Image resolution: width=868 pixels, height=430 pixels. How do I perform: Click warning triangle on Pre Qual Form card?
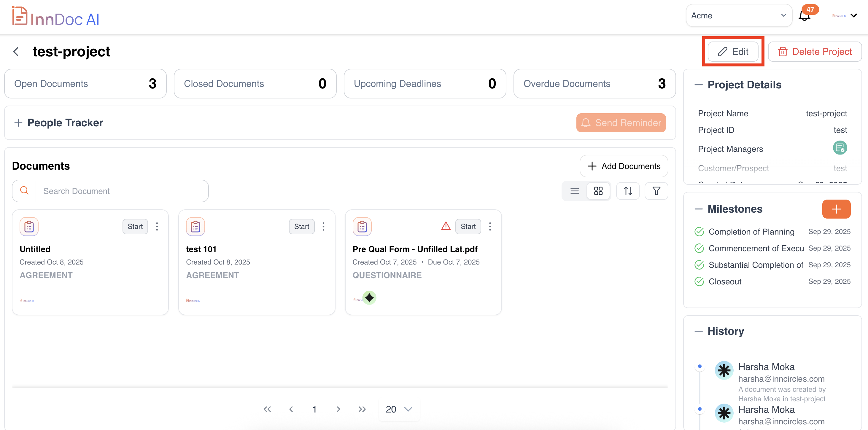click(x=446, y=226)
